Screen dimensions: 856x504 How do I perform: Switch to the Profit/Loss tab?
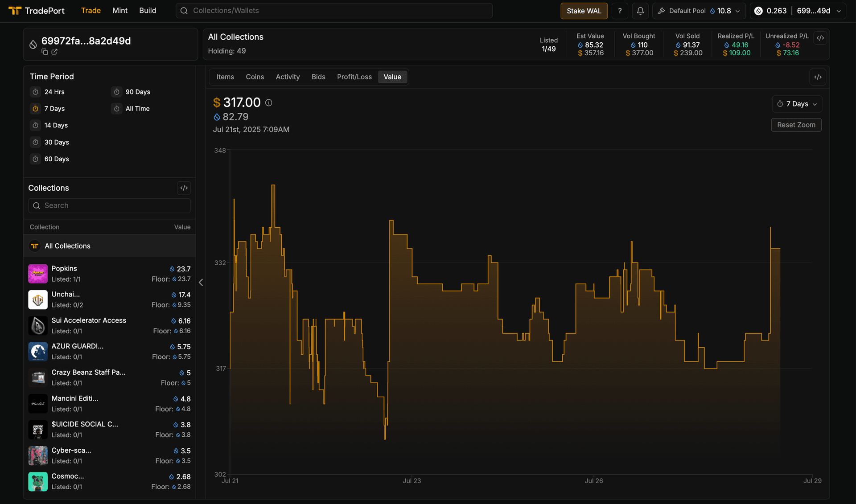click(354, 77)
